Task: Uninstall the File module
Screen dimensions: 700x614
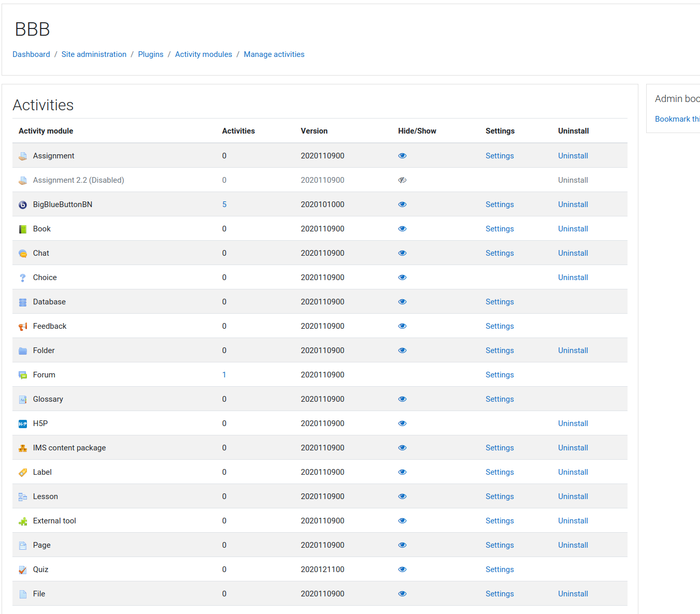Action: coord(573,594)
